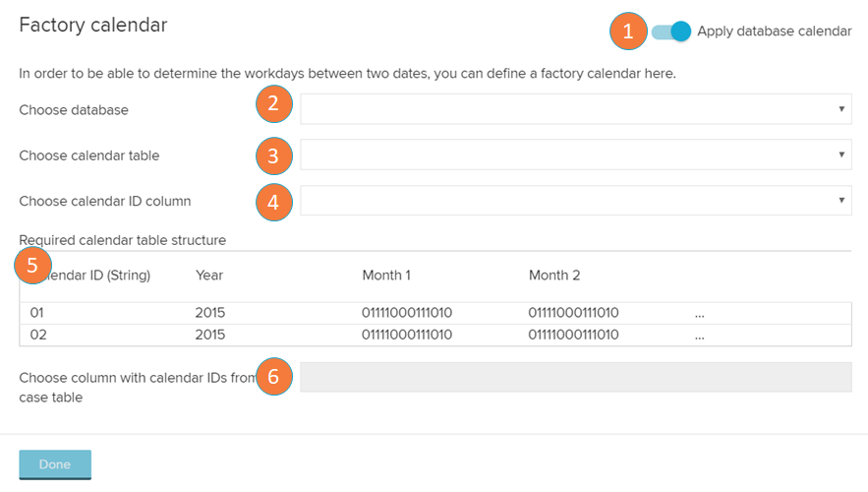Click the orange marker numbered 2

(x=274, y=104)
